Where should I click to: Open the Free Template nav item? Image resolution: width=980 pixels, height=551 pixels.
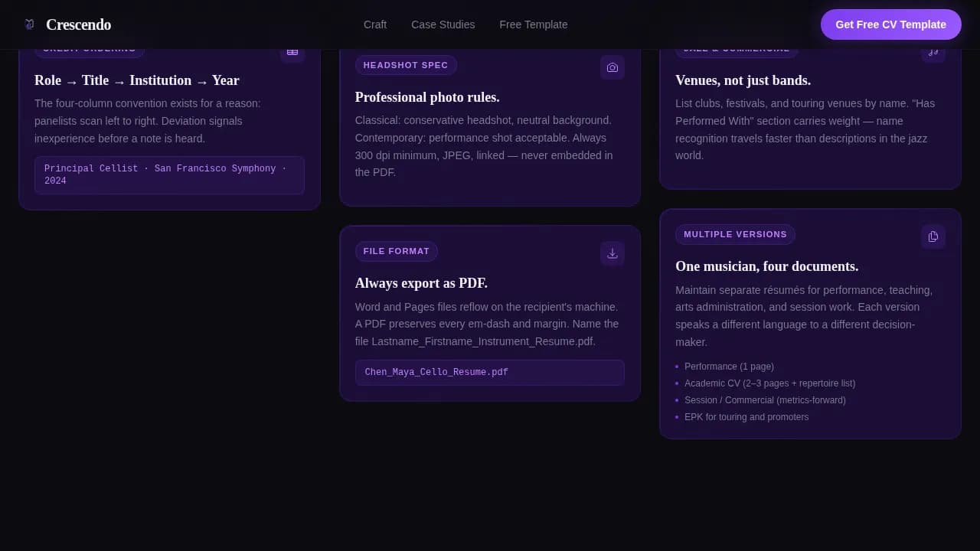(x=534, y=24)
